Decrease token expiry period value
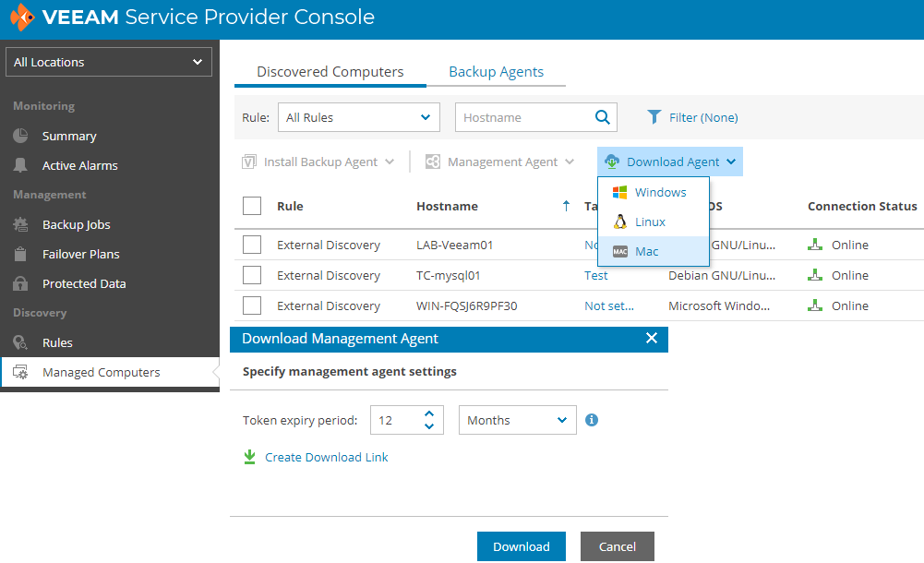 [x=429, y=426]
